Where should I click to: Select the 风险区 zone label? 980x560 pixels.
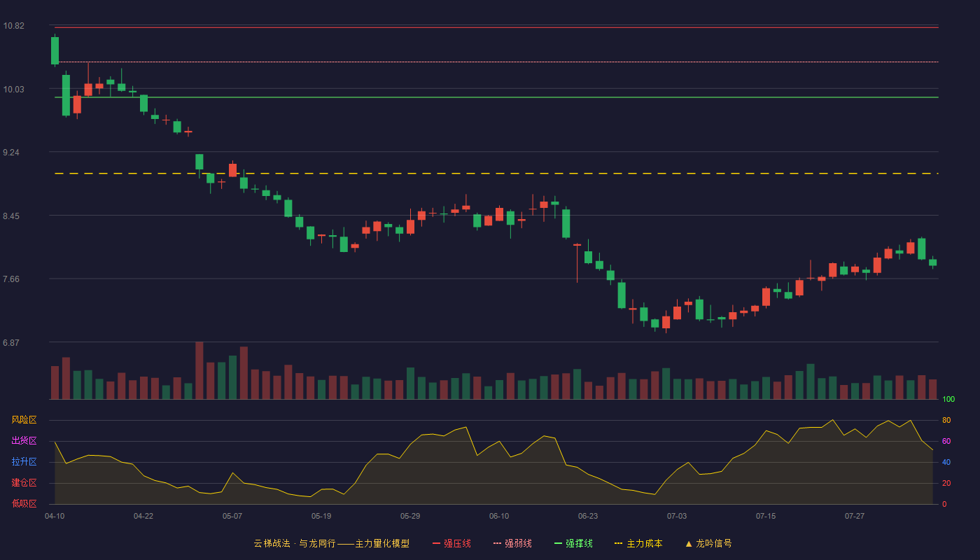pyautogui.click(x=24, y=420)
